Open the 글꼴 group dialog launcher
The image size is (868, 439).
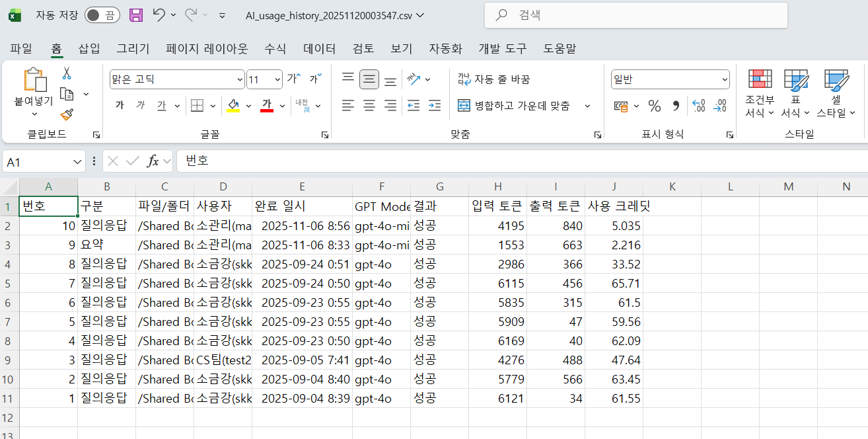pyautogui.click(x=324, y=135)
